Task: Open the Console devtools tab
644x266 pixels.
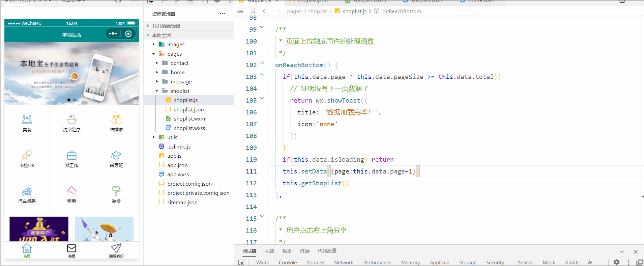Action: [288, 262]
